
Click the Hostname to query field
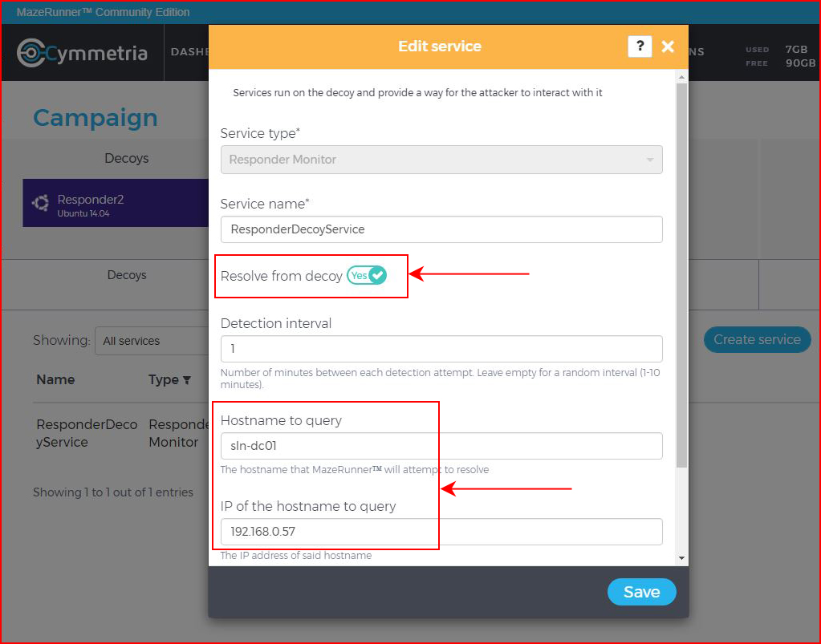coord(441,446)
